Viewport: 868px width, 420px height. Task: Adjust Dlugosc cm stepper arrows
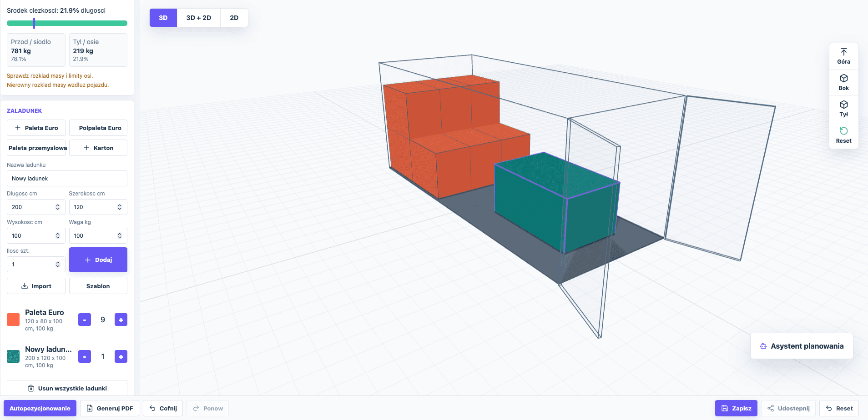[x=58, y=207]
